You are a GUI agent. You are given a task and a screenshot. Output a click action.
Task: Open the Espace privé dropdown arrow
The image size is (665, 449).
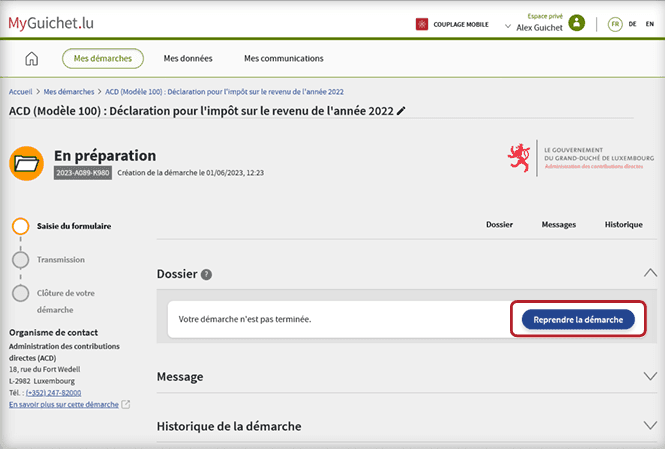tap(507, 26)
